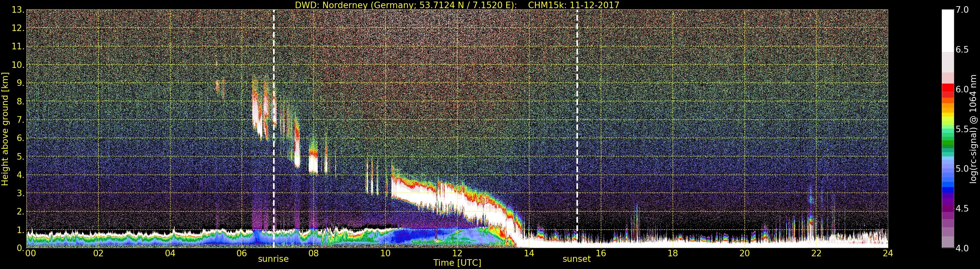This screenshot has height=269, width=980.
Task: Click the height-axis tick label 2.
Action: pos(20,211)
